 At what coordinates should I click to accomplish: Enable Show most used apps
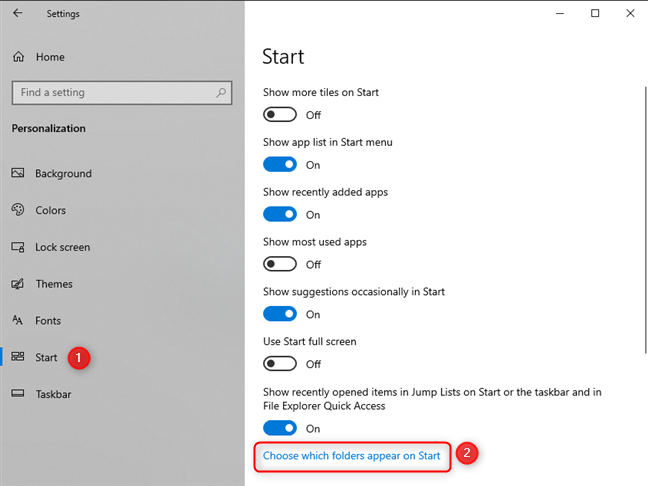click(280, 264)
